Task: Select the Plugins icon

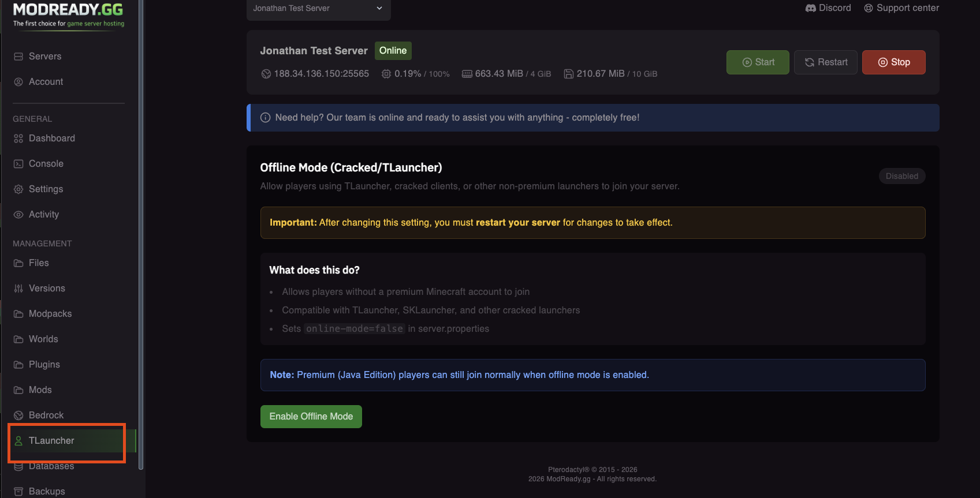Action: point(18,364)
